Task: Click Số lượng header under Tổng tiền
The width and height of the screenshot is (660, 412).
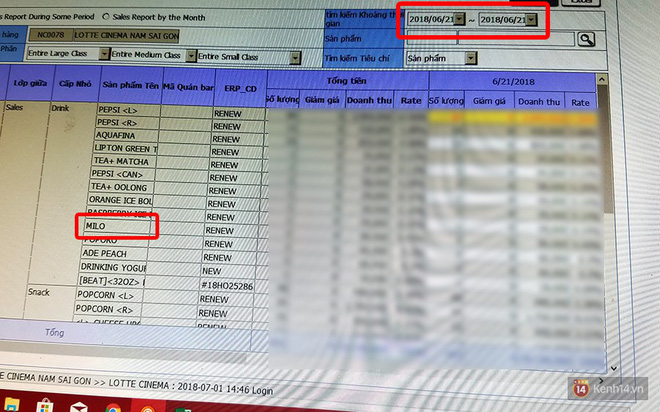Action: point(282,99)
